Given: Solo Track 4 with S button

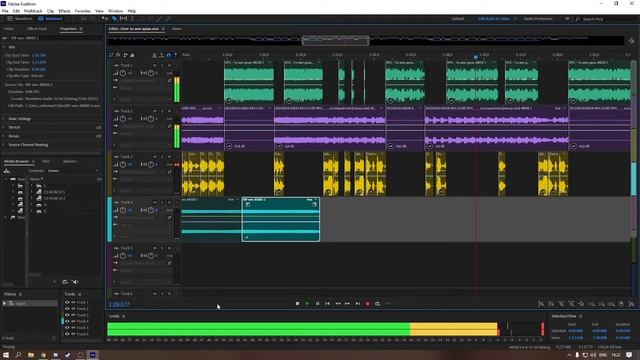Looking at the screenshot, I should point(162,202).
